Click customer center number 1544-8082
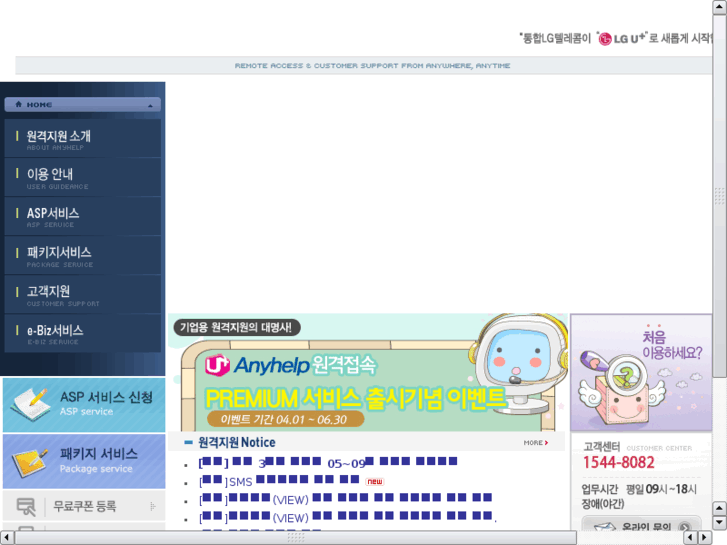The image size is (727, 545). coord(619,462)
